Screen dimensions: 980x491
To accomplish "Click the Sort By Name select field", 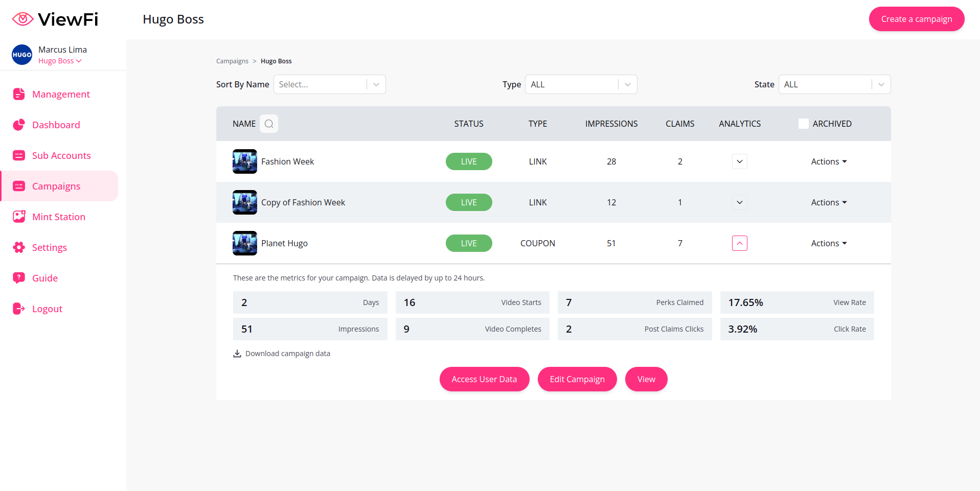I will (x=329, y=84).
